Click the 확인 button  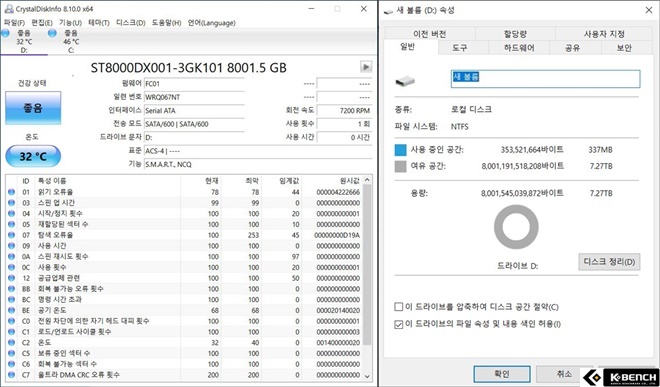[502, 374]
